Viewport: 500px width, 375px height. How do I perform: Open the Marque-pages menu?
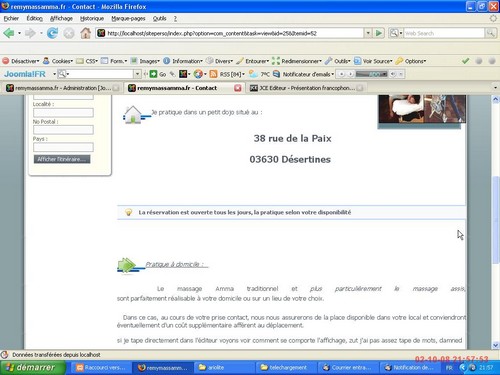tap(128, 18)
